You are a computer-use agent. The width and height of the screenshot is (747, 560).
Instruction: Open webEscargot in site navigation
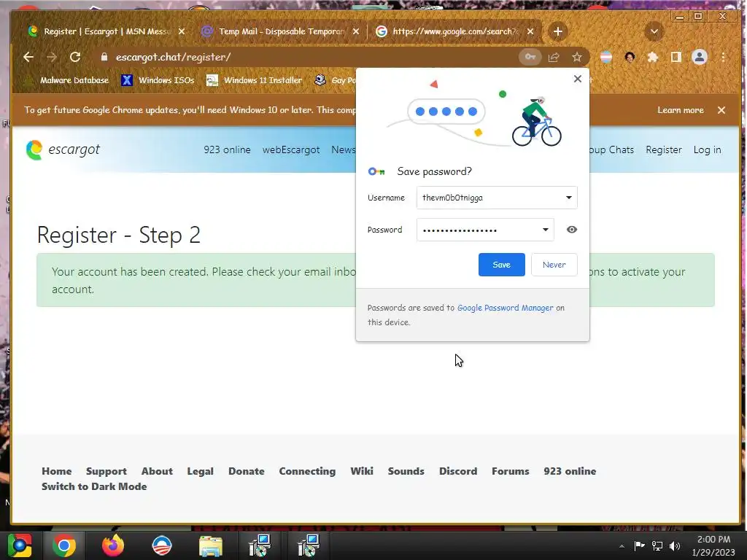291,149
